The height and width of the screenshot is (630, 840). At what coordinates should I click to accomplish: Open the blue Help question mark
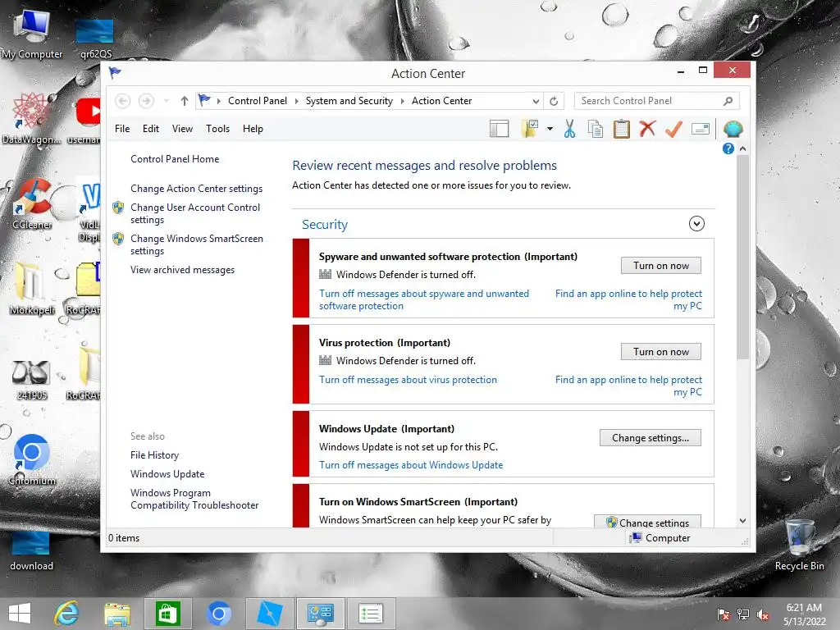point(728,148)
